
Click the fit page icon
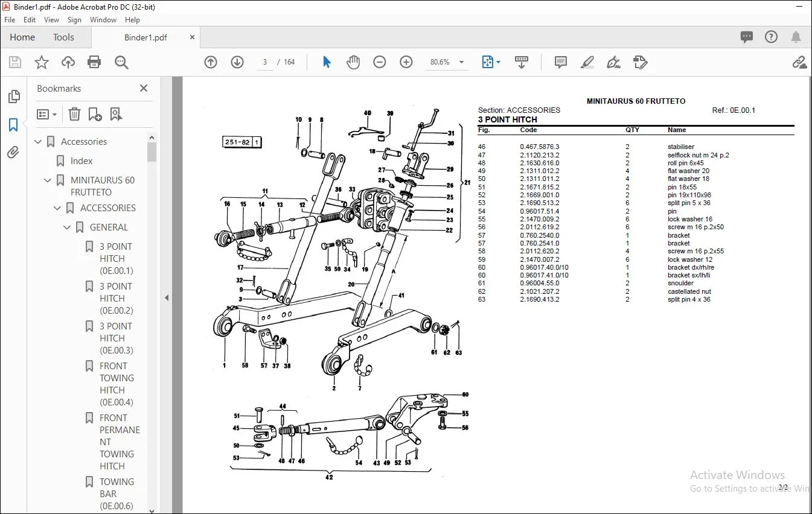487,62
